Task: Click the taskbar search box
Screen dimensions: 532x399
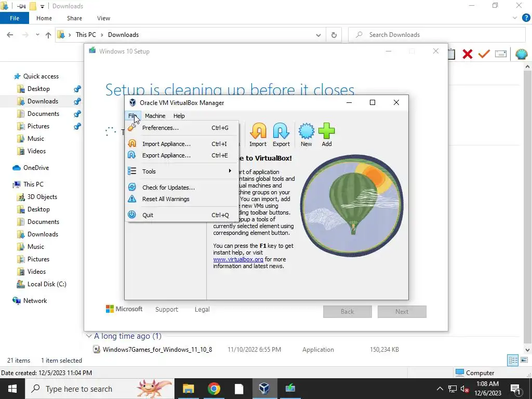Action: point(99,389)
